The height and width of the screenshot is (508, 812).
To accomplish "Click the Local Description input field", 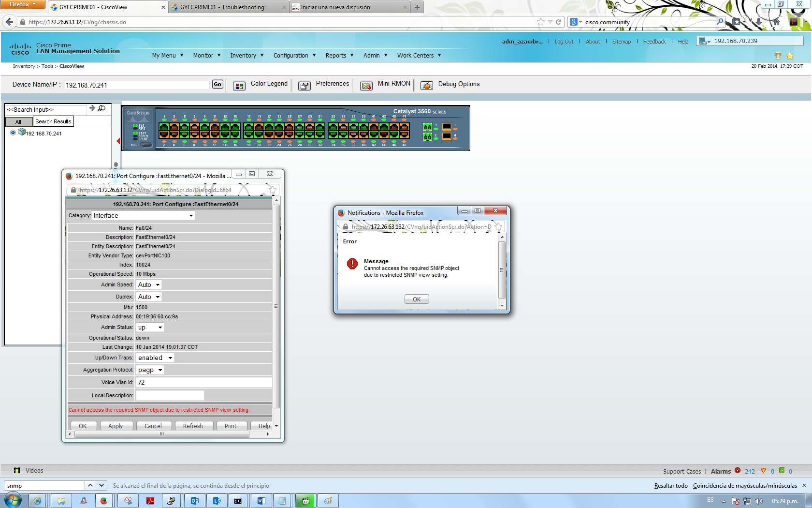I will point(170,395).
